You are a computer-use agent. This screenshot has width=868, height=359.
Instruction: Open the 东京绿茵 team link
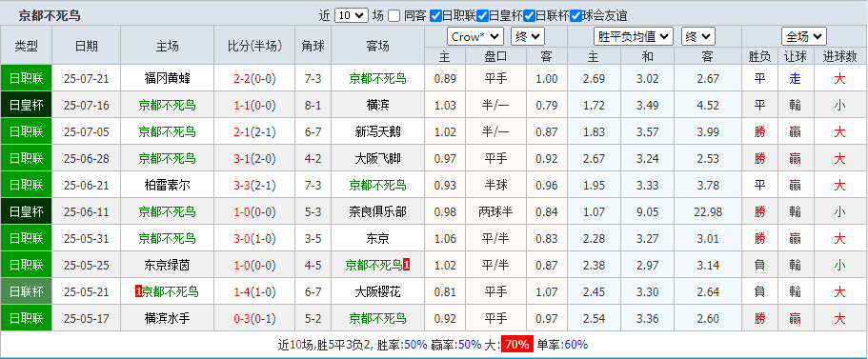click(x=167, y=266)
